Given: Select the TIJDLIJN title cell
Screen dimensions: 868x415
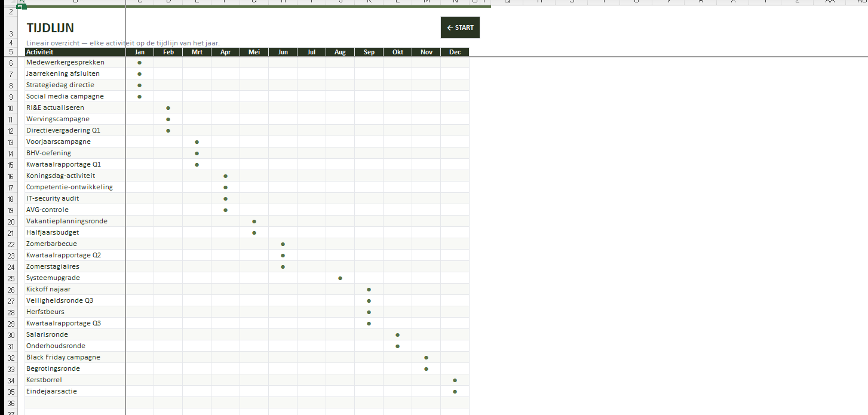Looking at the screenshot, I should point(50,28).
